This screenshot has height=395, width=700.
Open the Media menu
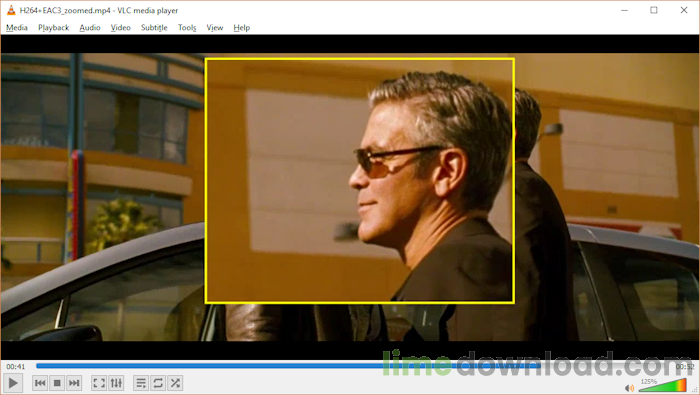click(x=17, y=28)
